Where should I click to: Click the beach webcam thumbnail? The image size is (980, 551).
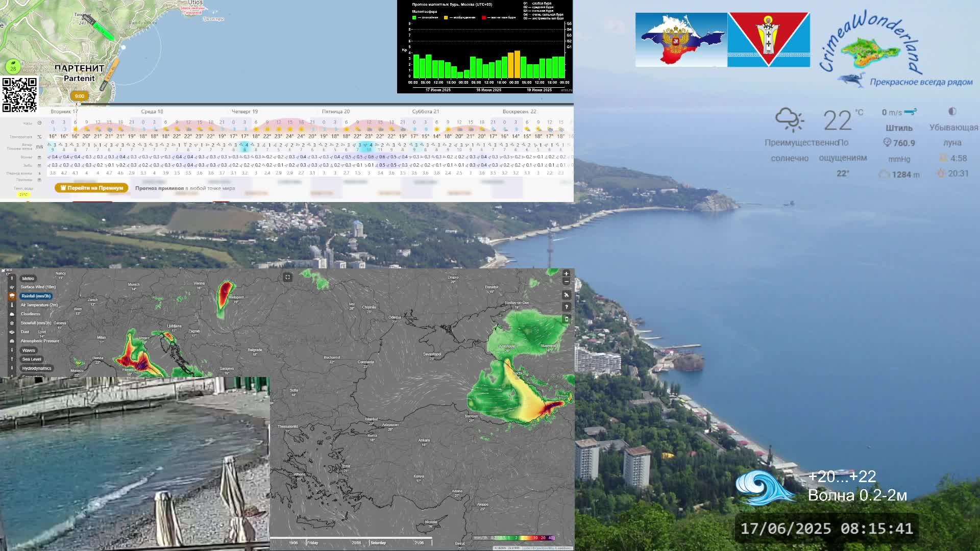[135, 463]
